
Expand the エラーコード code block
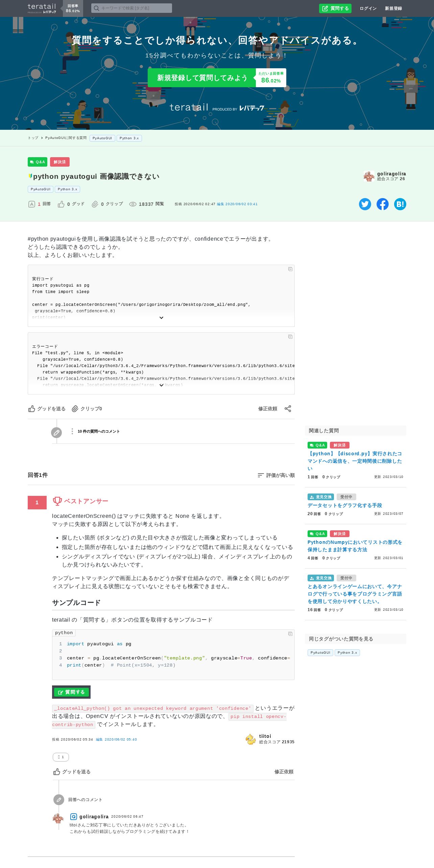[x=161, y=385]
